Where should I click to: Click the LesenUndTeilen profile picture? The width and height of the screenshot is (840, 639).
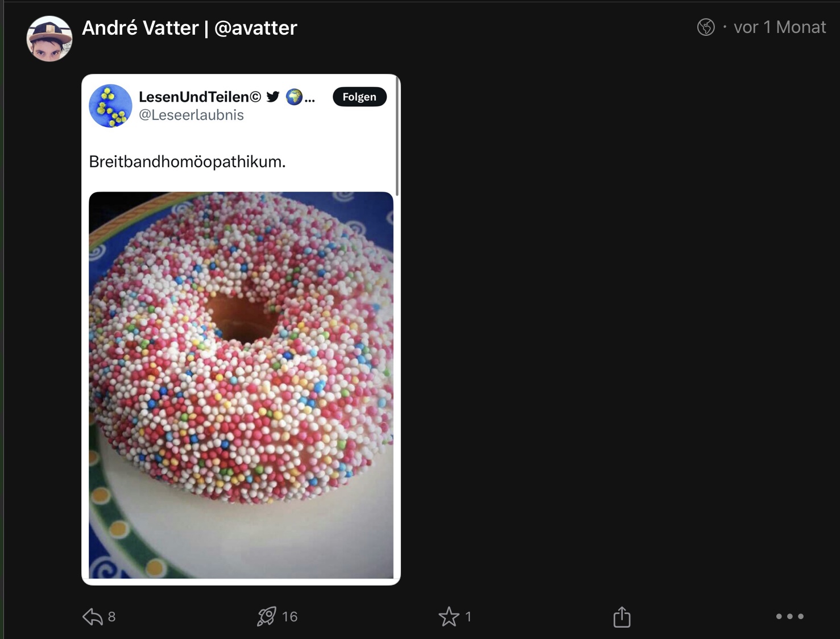(x=110, y=106)
